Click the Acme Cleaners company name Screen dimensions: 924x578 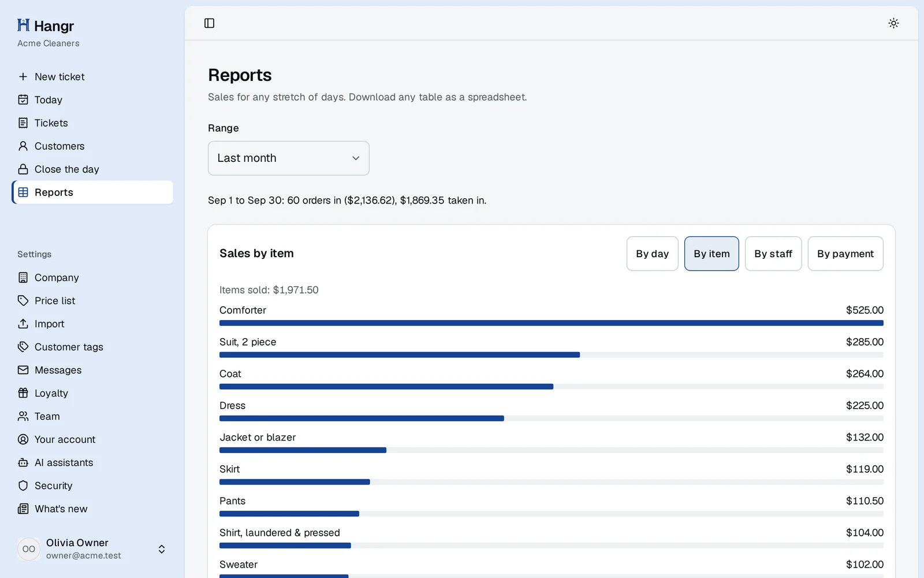coord(49,43)
